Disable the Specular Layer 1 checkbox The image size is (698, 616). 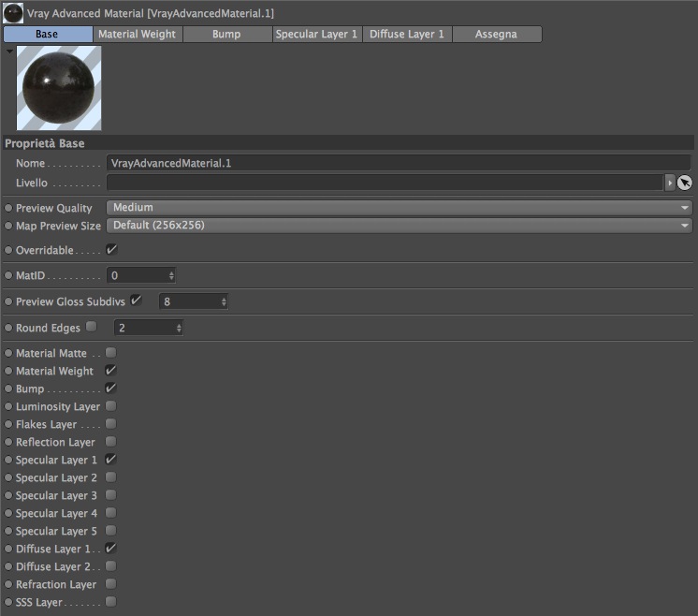click(110, 460)
